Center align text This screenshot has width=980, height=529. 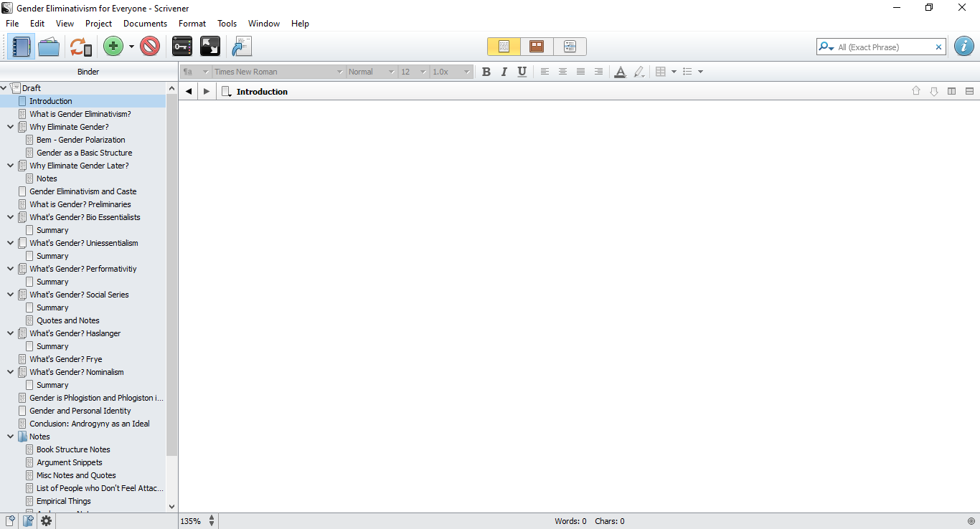[x=562, y=72]
